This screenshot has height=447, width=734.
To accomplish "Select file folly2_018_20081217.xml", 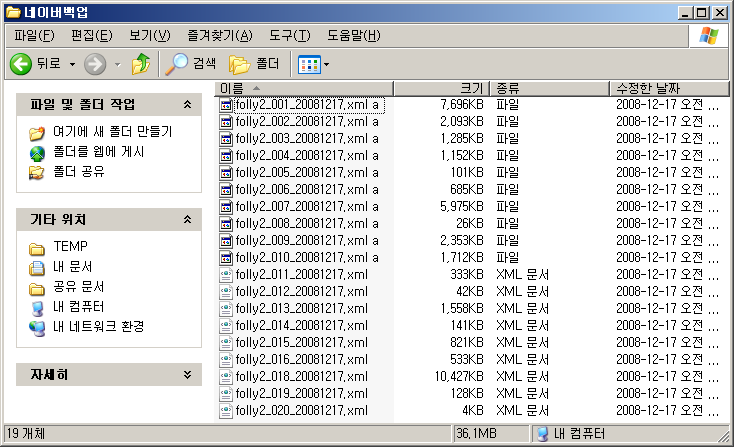I will click(301, 377).
